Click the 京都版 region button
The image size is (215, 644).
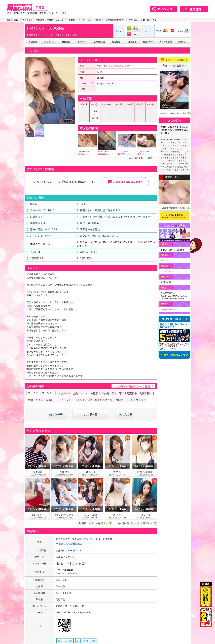coord(40,8)
